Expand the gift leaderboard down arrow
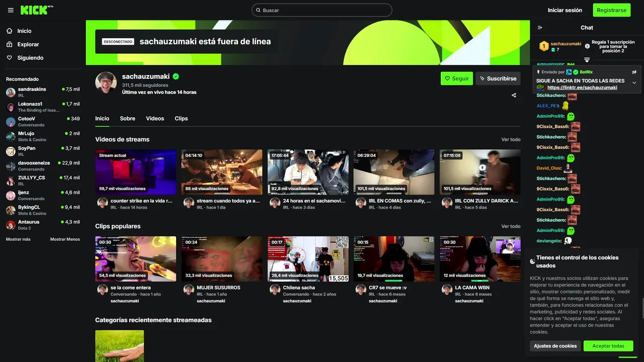Image resolution: width=644 pixels, height=362 pixels. coord(587,60)
